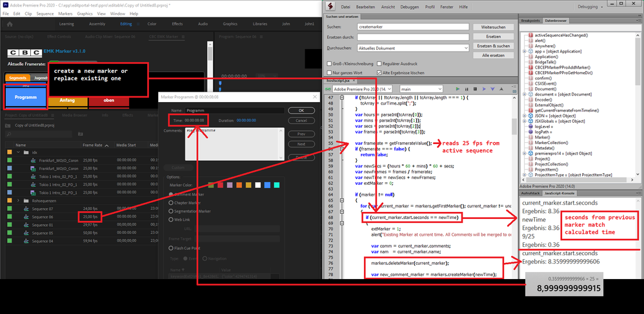Open the Adobe Premiere Pro 2020 target dropdown

(362, 89)
